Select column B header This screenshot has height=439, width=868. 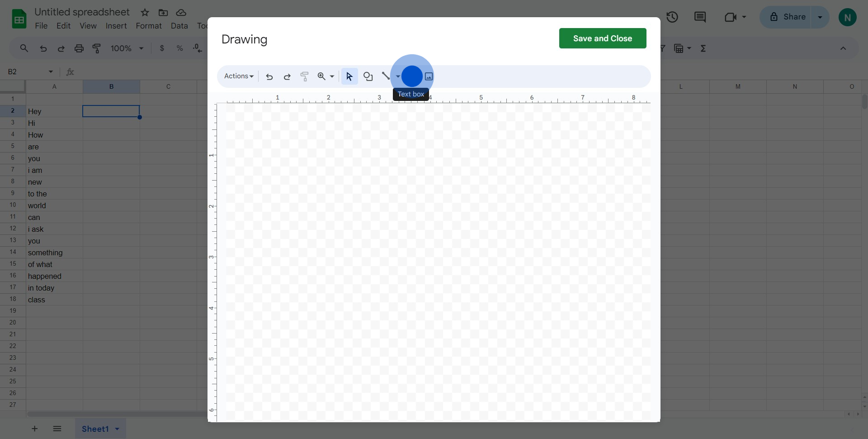[111, 86]
